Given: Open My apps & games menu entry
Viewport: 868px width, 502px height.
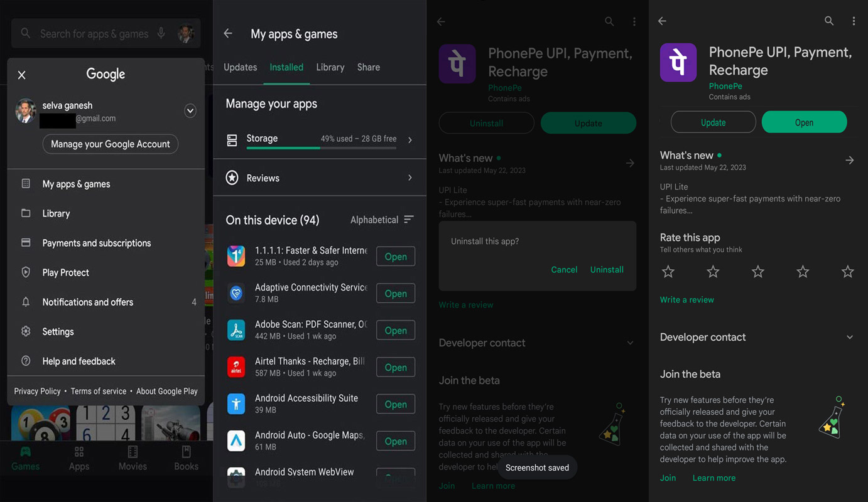Looking at the screenshot, I should coord(106,184).
